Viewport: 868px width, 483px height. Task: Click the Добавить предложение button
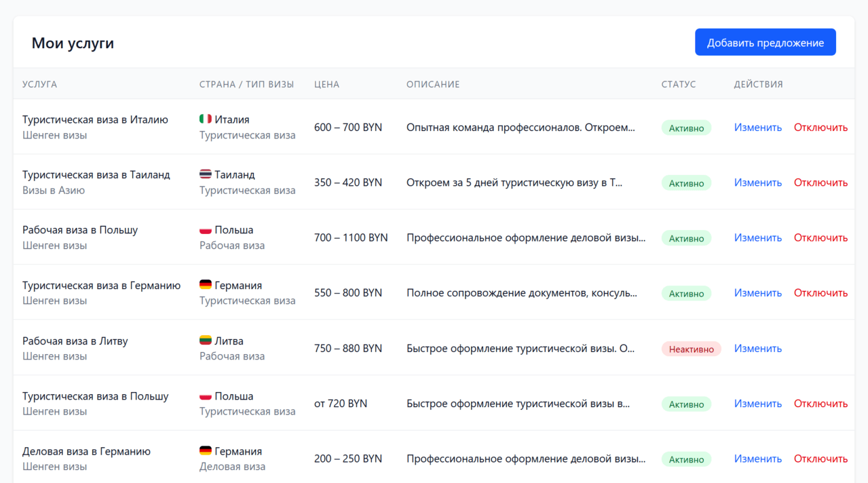click(x=766, y=43)
